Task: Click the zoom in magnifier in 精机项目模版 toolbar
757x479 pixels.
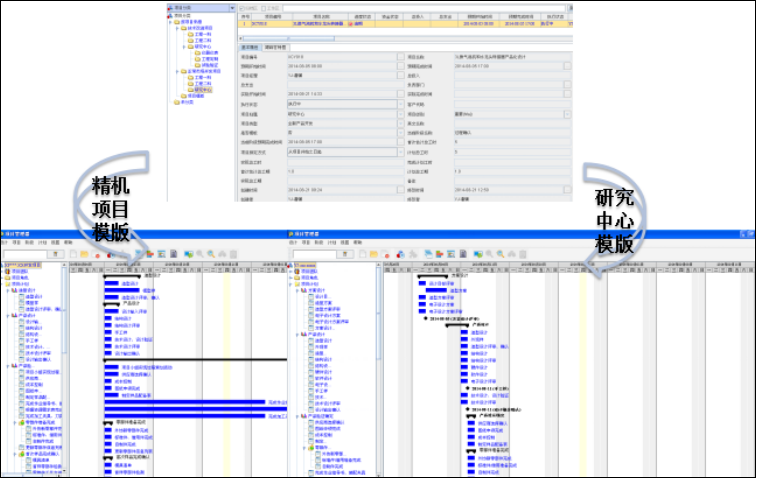Action: pos(200,253)
